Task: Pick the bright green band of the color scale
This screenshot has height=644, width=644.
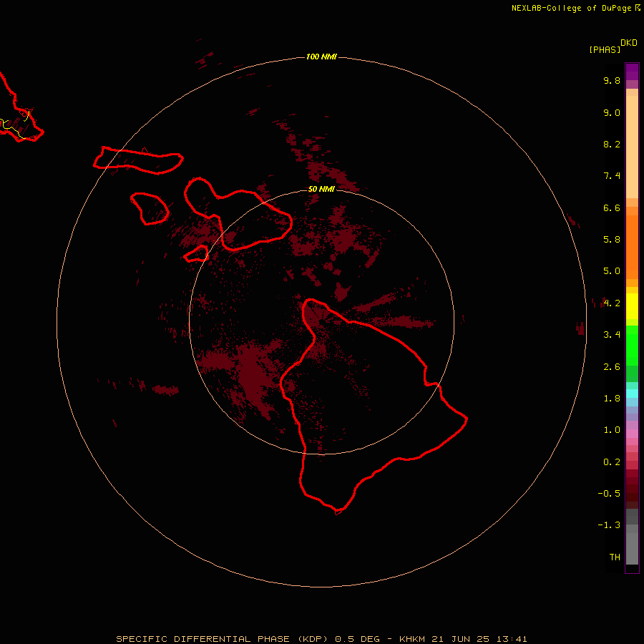Action: [x=632, y=346]
